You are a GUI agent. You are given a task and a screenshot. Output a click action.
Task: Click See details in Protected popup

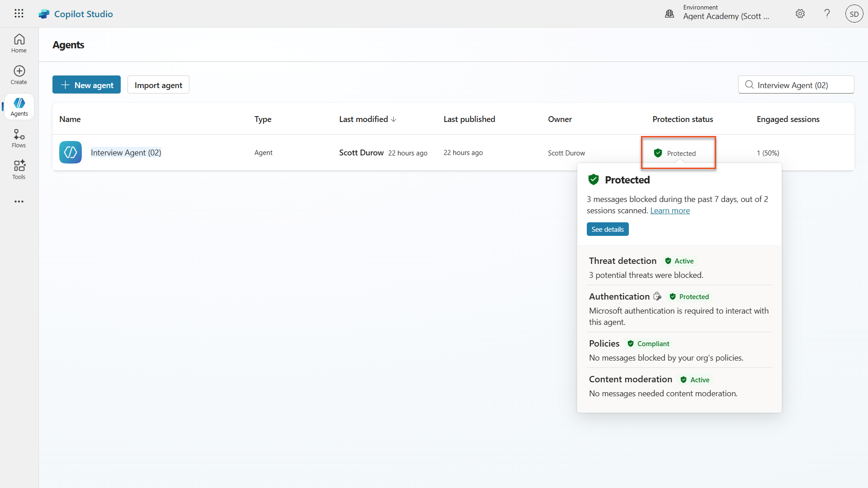point(607,230)
